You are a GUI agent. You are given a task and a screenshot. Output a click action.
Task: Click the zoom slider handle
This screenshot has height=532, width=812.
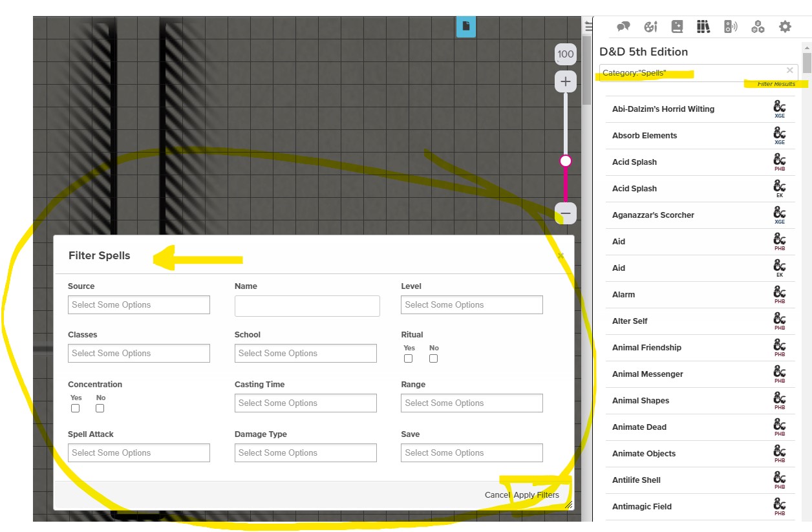coord(566,161)
